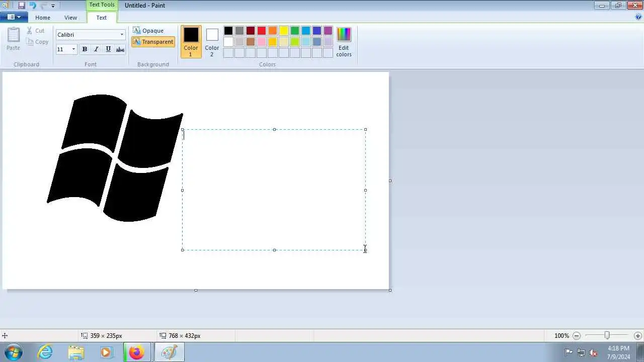
Task: Undo the last action in the title bar
Action: [x=32, y=6]
